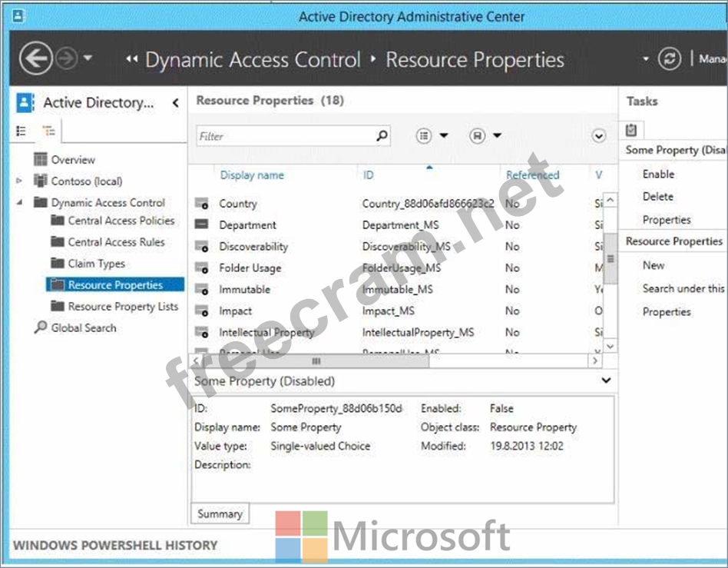Screen dimensions: 728x568
Task: Click the horizontal scrollbar right arrow
Action: point(595,360)
